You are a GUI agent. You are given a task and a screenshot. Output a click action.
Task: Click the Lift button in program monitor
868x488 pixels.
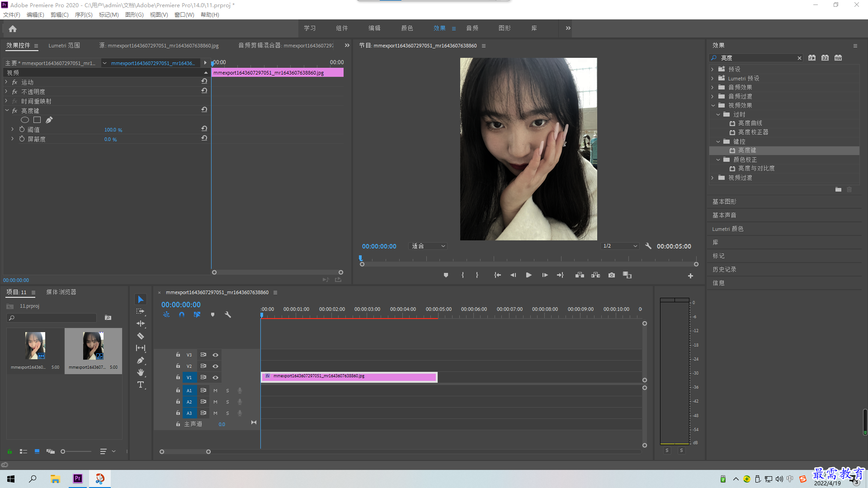coord(580,275)
